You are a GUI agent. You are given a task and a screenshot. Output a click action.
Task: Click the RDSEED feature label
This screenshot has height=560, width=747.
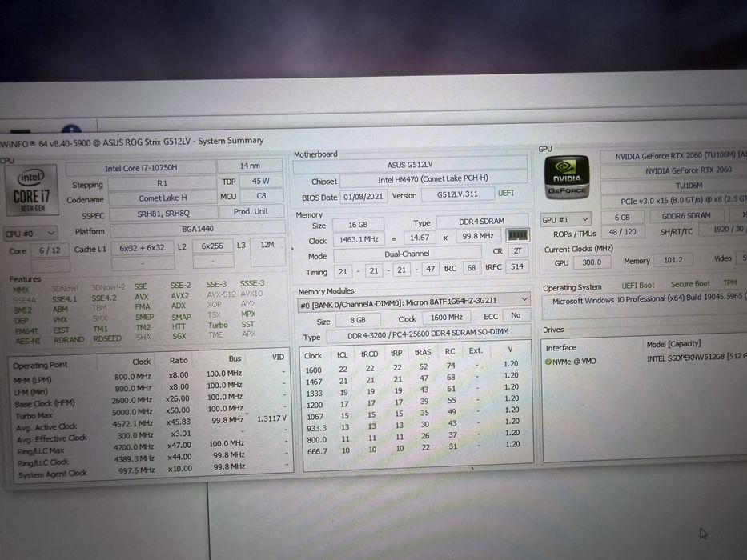(107, 338)
